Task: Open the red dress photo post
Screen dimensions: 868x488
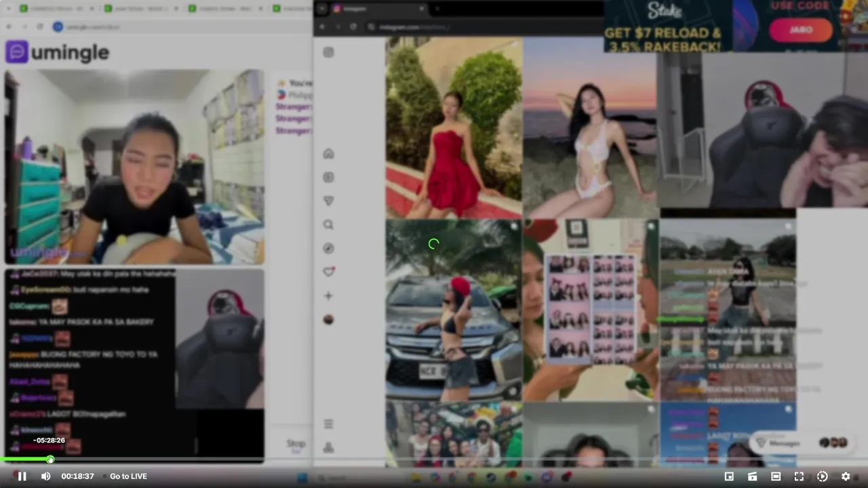Action: [x=454, y=127]
